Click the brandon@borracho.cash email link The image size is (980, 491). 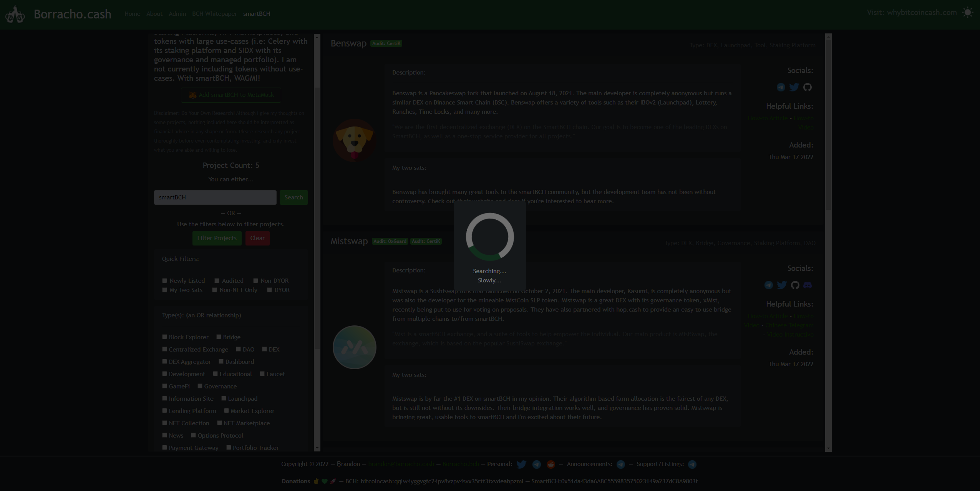[x=401, y=464]
